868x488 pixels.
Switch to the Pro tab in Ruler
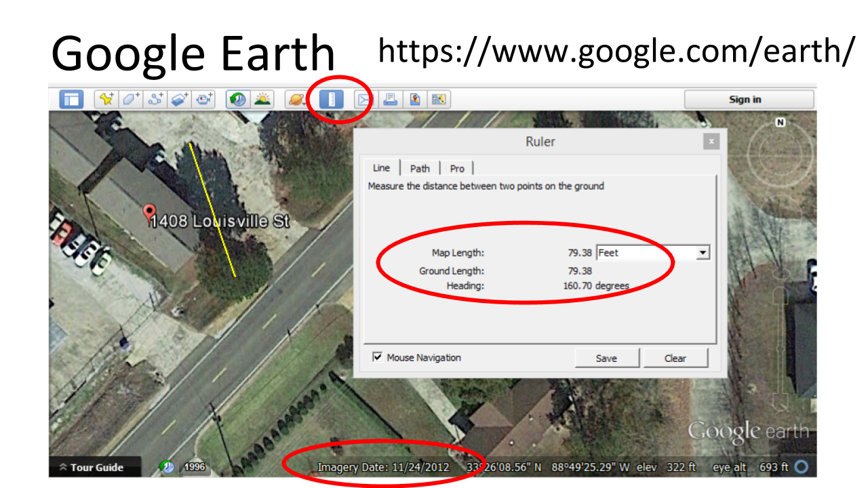pyautogui.click(x=457, y=169)
